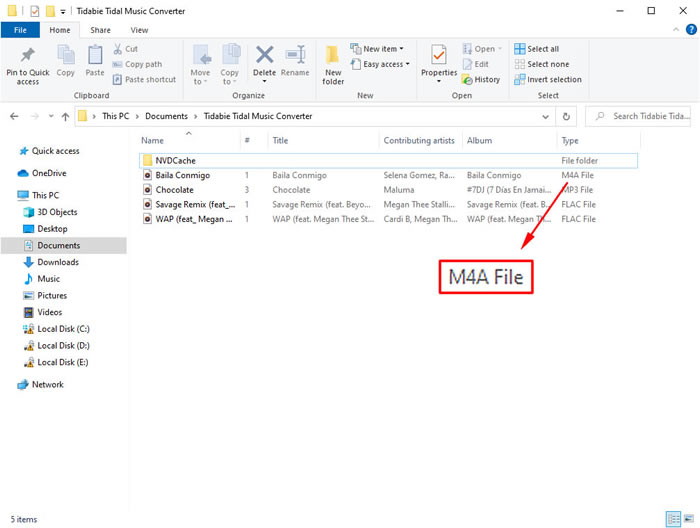Image resolution: width=700 pixels, height=528 pixels.
Task: Open Videos folder in sidebar
Action: (x=43, y=312)
